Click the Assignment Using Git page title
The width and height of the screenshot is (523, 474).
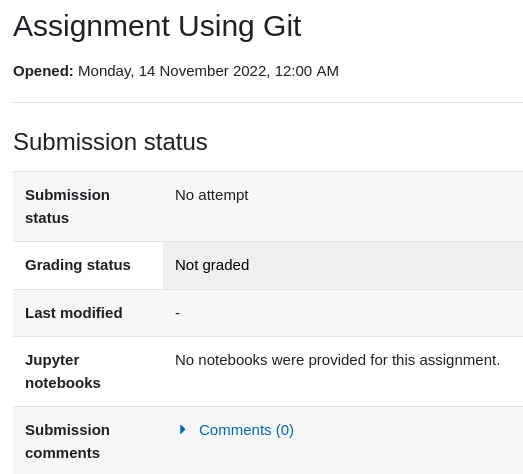pos(157,26)
